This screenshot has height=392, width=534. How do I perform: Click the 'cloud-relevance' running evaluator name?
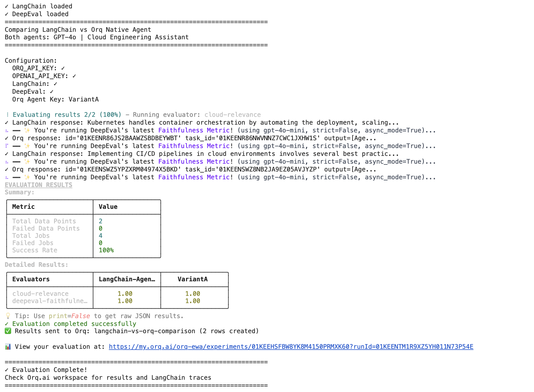(233, 115)
